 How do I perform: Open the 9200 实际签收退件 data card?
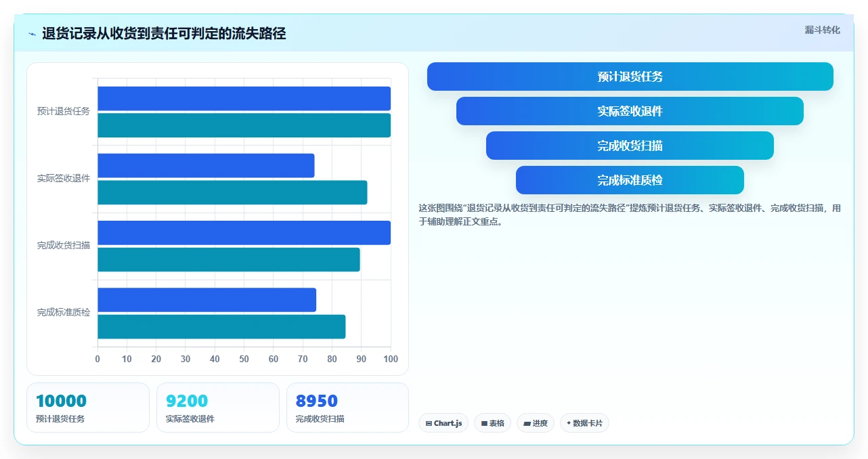218,408
